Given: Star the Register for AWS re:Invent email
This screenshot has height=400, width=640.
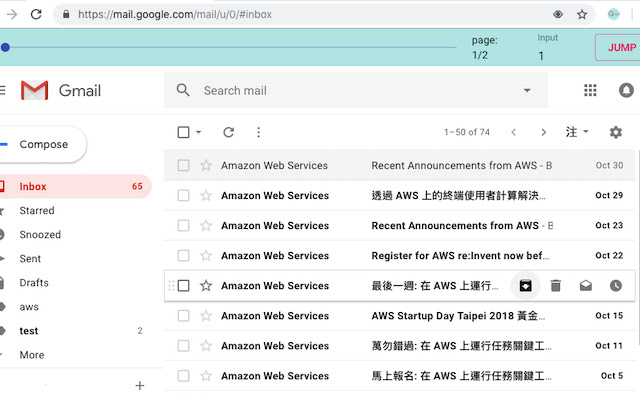Looking at the screenshot, I should (206, 256).
